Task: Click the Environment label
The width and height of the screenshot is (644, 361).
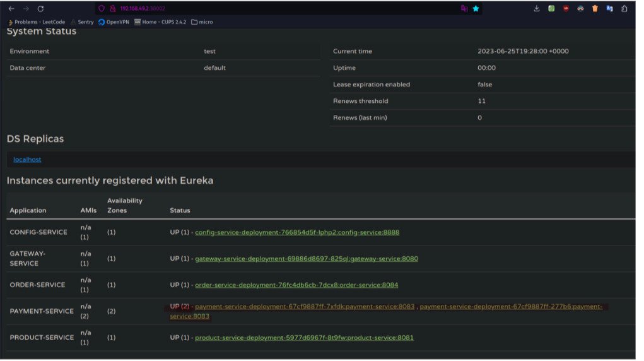Action: 30,52
